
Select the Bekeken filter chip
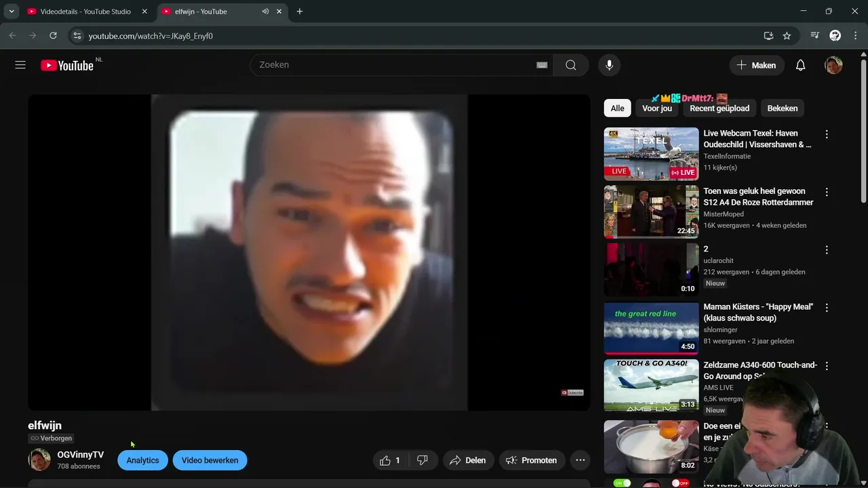coord(783,108)
